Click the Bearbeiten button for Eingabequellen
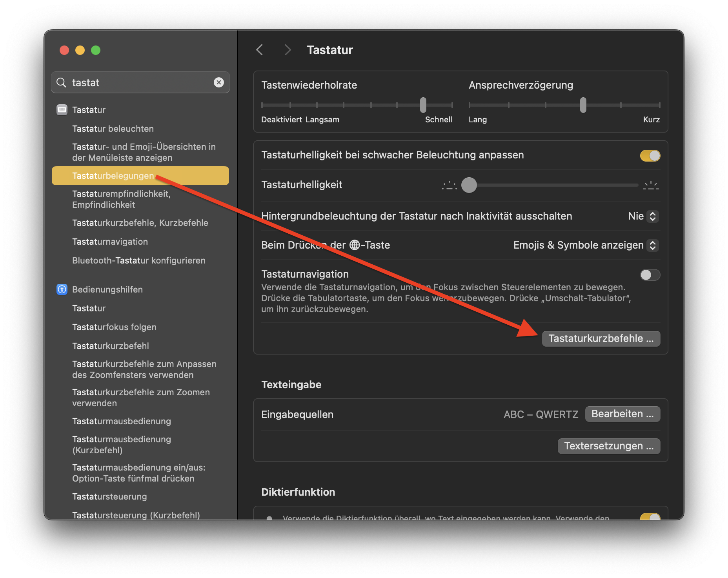The width and height of the screenshot is (728, 578). pos(622,414)
